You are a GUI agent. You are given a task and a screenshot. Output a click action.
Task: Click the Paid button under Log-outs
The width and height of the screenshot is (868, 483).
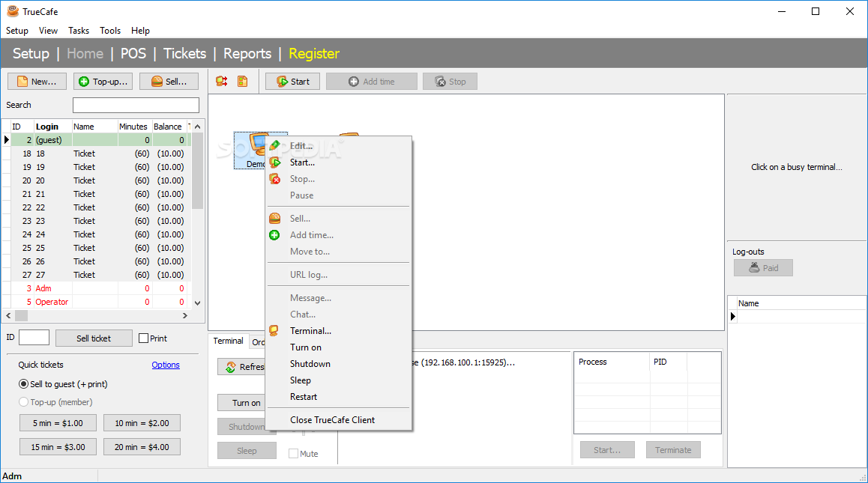click(x=763, y=268)
